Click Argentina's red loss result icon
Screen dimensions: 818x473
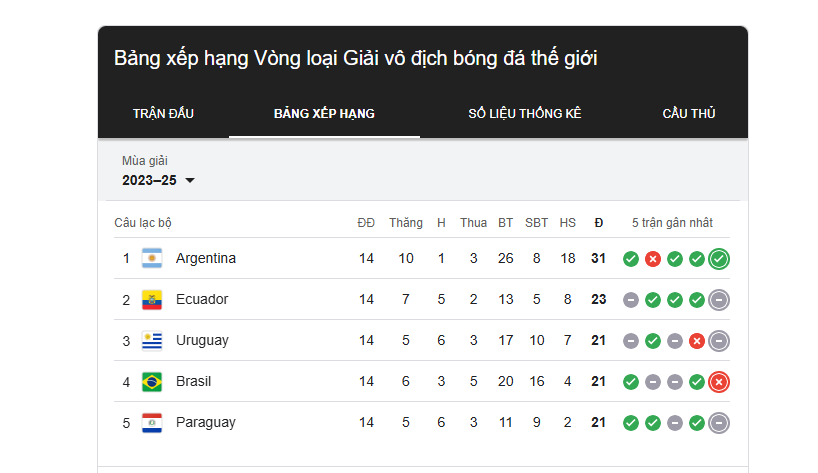point(653,259)
